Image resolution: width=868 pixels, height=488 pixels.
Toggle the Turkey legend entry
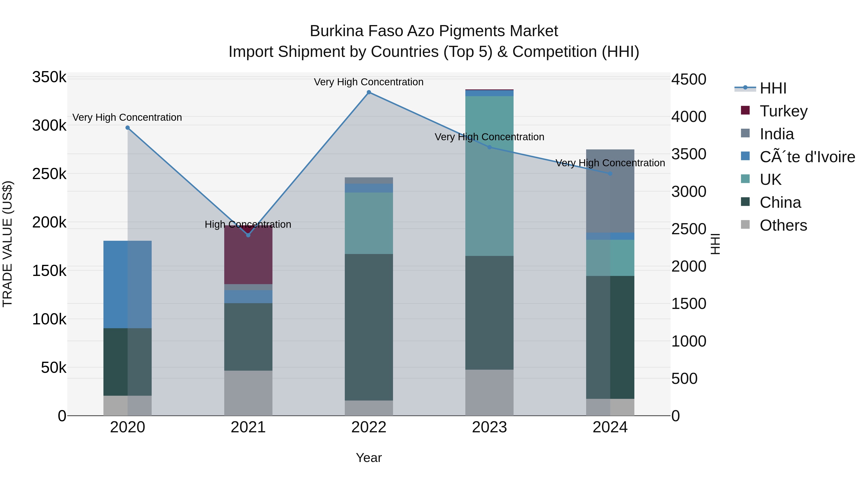(774, 111)
